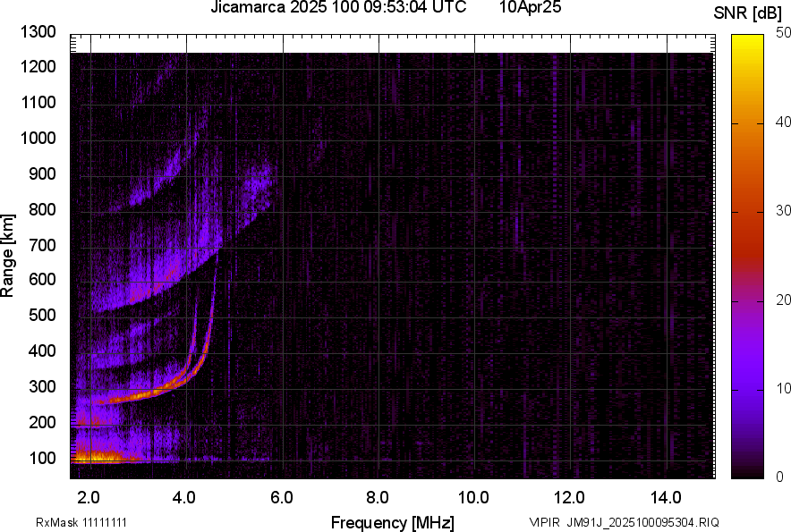The height and width of the screenshot is (532, 791).
Task: Click the colorbar tick label '20'
Action: coord(784,300)
